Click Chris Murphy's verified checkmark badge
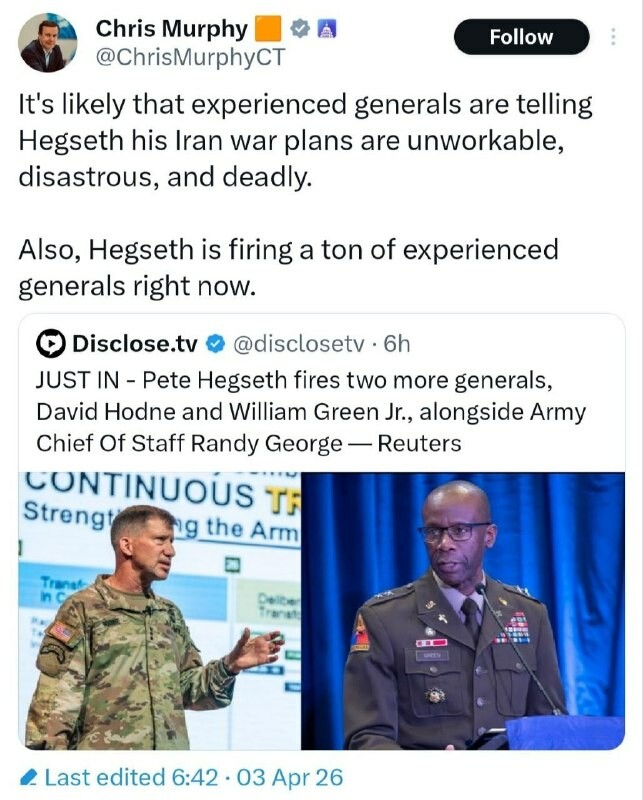 pos(297,30)
